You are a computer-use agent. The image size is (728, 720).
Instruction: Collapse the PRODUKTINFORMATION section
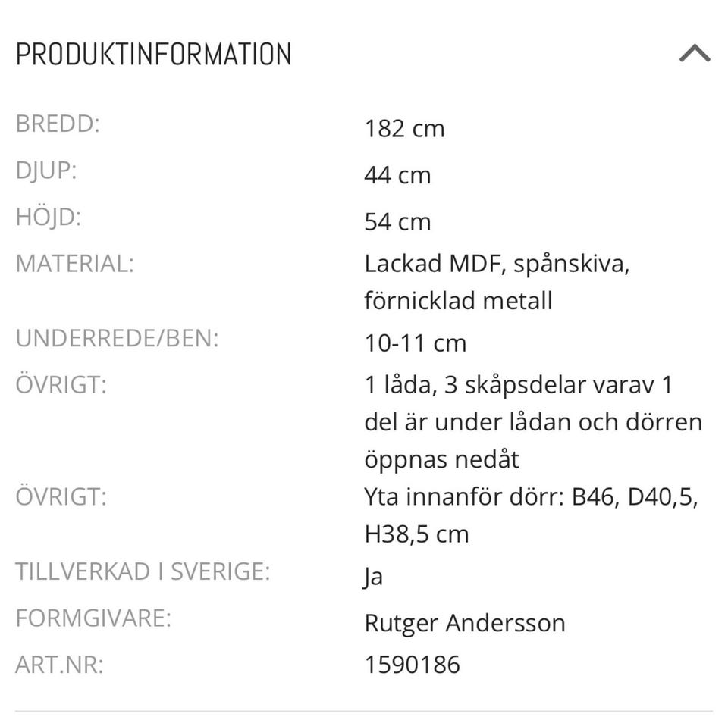(x=695, y=53)
